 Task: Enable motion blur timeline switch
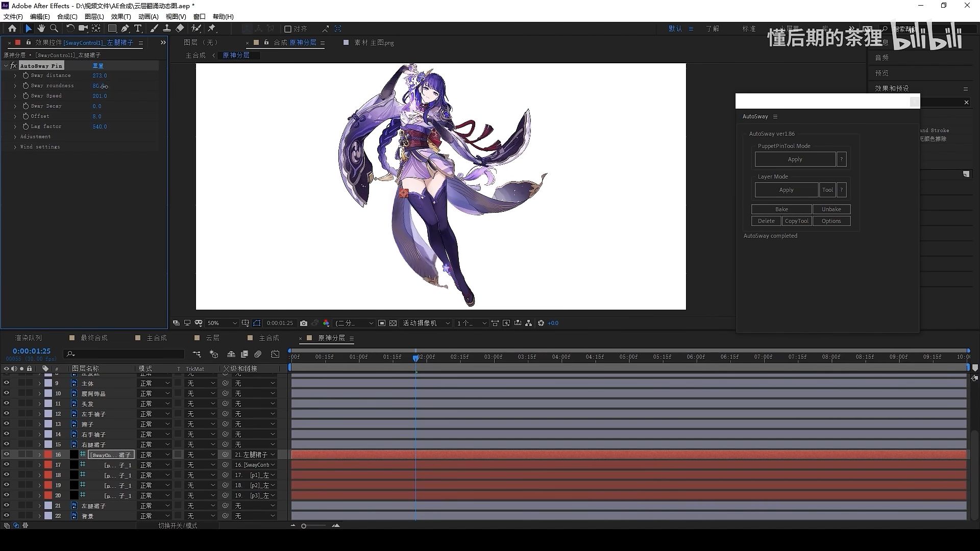[258, 354]
